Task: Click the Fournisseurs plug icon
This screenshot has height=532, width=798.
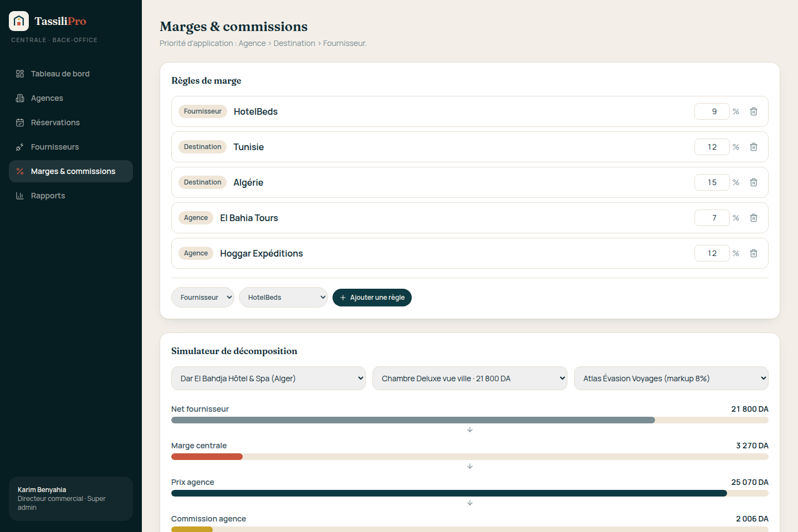Action: coord(20,147)
